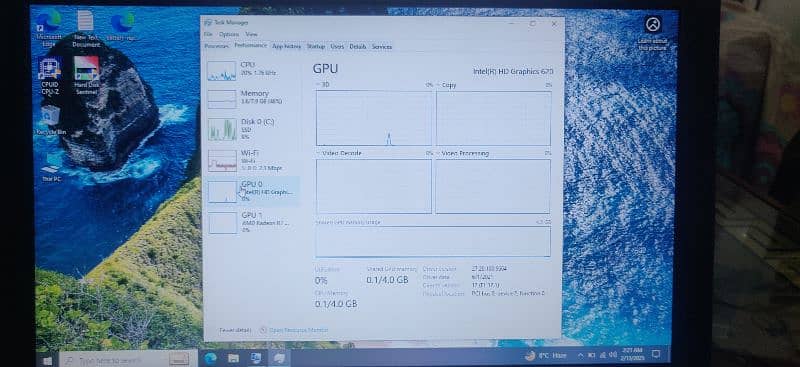Image resolution: width=800 pixels, height=367 pixels.
Task: Click the shared GPU memory usage graph
Action: click(433, 241)
